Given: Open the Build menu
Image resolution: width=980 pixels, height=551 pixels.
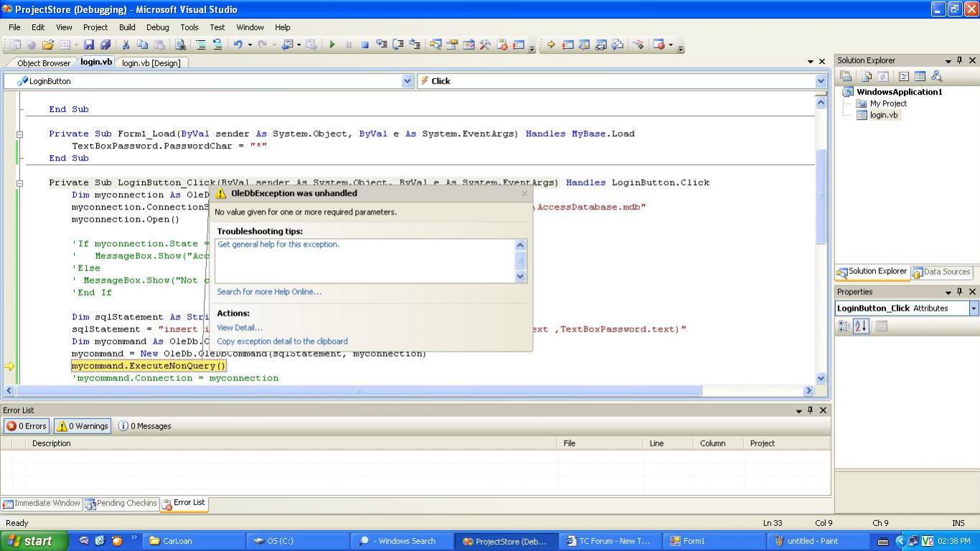Looking at the screenshot, I should coord(127,27).
